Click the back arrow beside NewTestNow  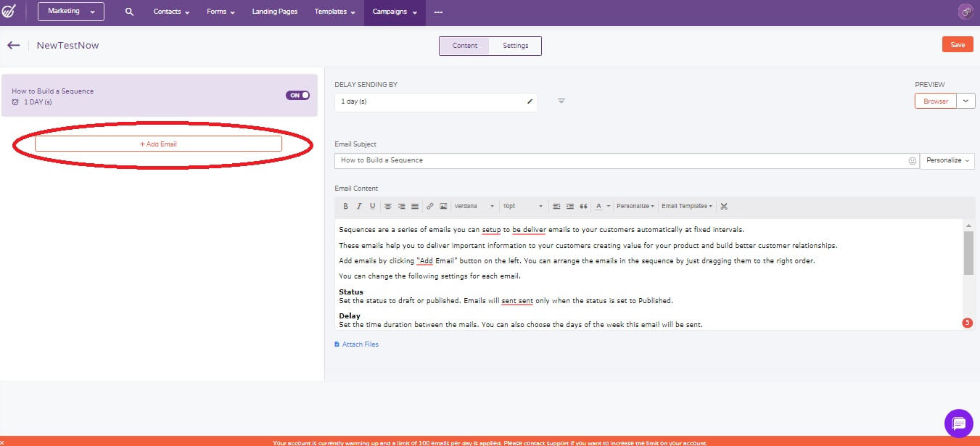pyautogui.click(x=13, y=45)
